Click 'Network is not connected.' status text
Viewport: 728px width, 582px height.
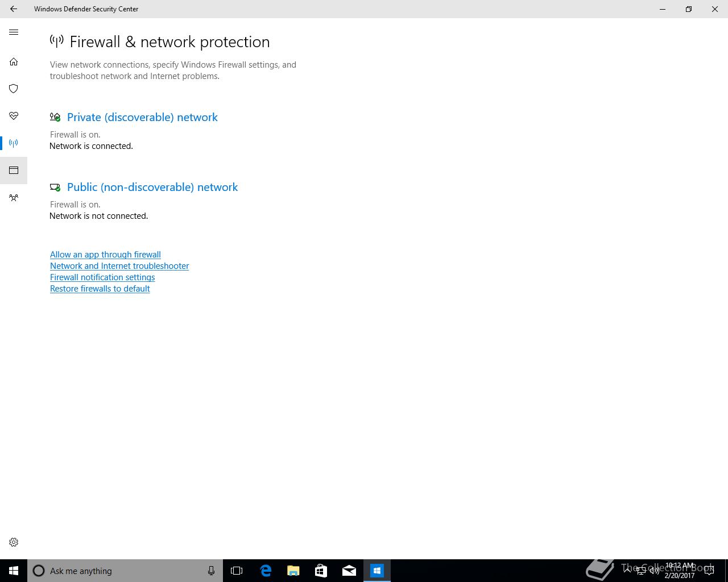99,216
